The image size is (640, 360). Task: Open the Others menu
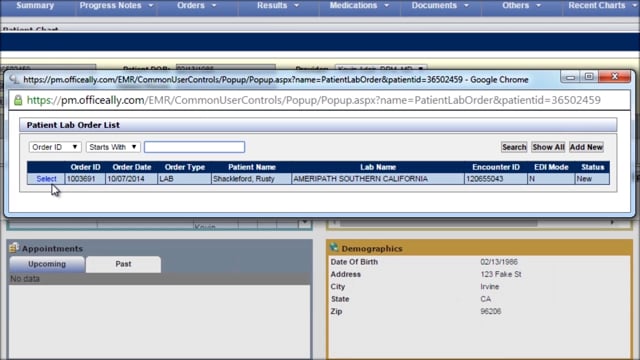[521, 6]
